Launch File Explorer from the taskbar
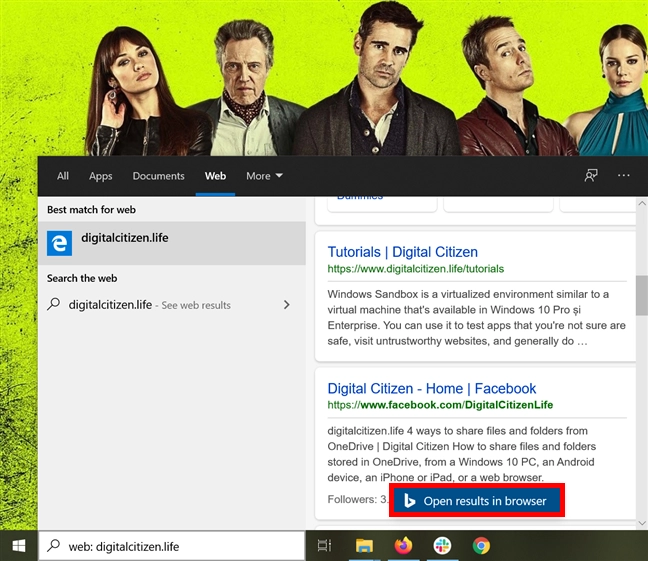The width and height of the screenshot is (648, 561). [x=364, y=546]
